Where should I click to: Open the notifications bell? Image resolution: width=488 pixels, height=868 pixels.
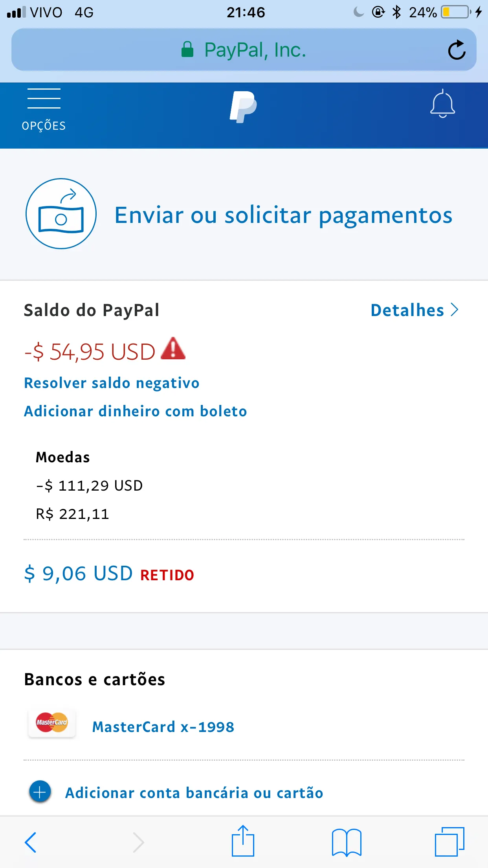pyautogui.click(x=442, y=104)
